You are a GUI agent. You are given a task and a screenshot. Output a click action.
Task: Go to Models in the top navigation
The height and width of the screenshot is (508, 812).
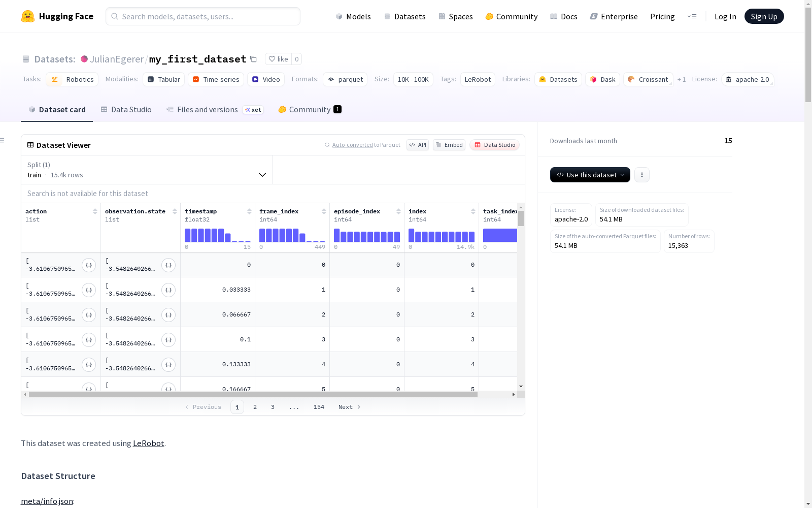pos(353,16)
